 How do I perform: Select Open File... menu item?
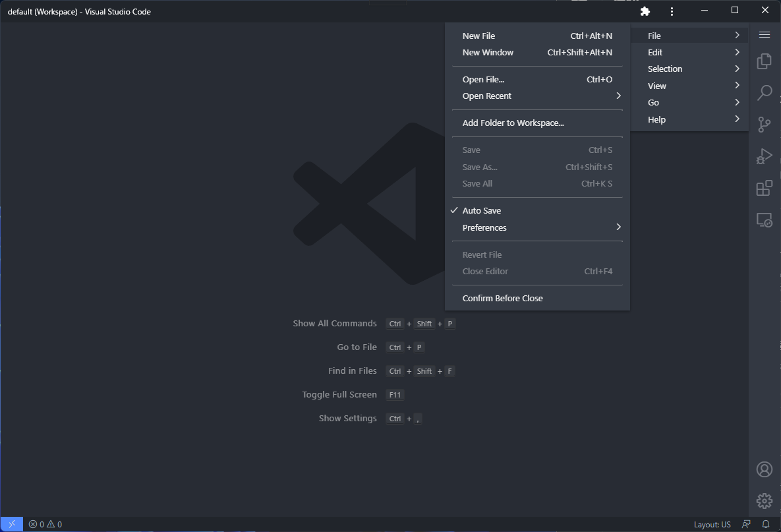click(537, 79)
